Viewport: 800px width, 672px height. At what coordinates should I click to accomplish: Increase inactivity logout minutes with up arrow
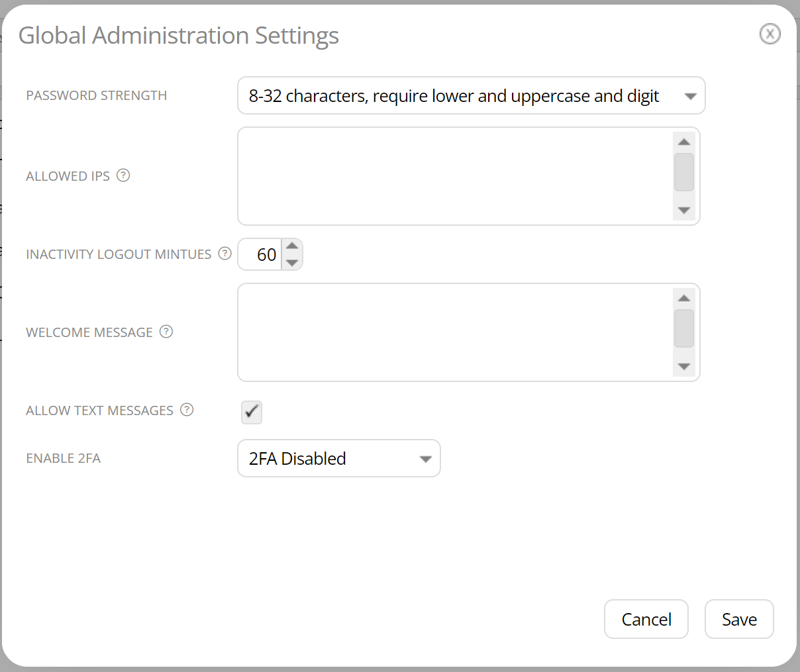tap(292, 246)
